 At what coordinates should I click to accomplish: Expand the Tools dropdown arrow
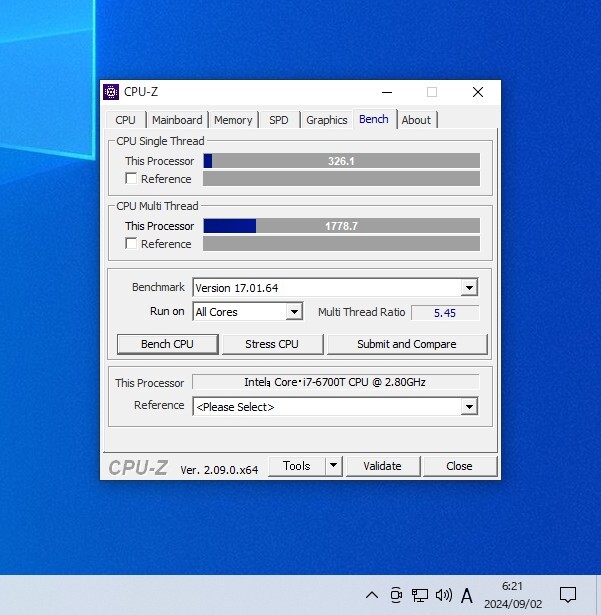(x=333, y=466)
